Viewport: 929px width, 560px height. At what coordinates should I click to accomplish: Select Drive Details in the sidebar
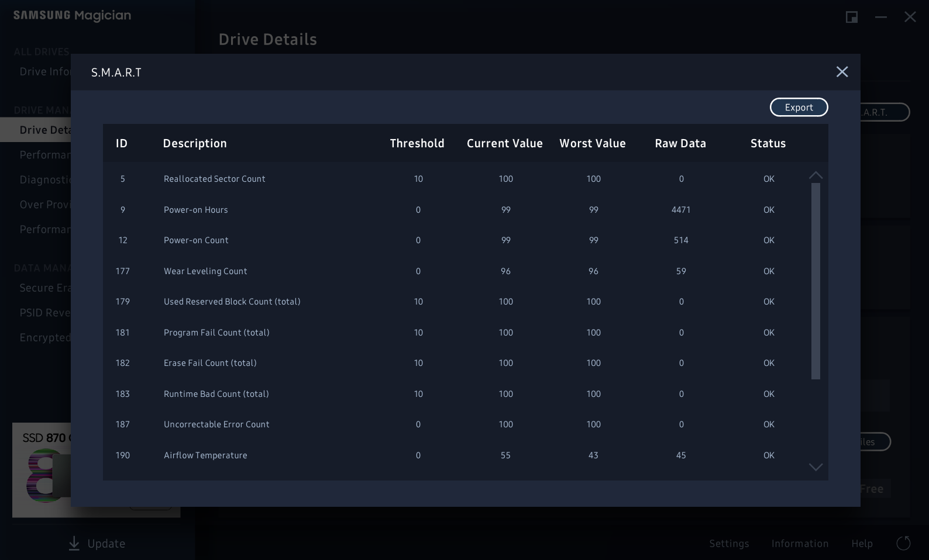coord(36,130)
